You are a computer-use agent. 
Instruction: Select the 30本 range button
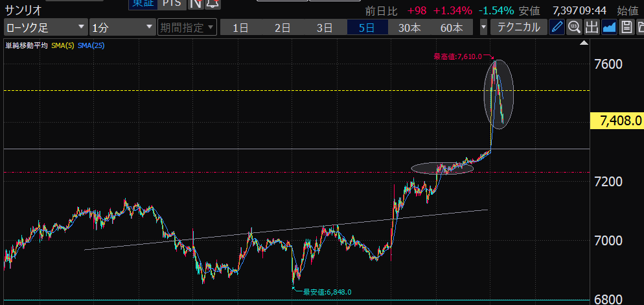[409, 27]
